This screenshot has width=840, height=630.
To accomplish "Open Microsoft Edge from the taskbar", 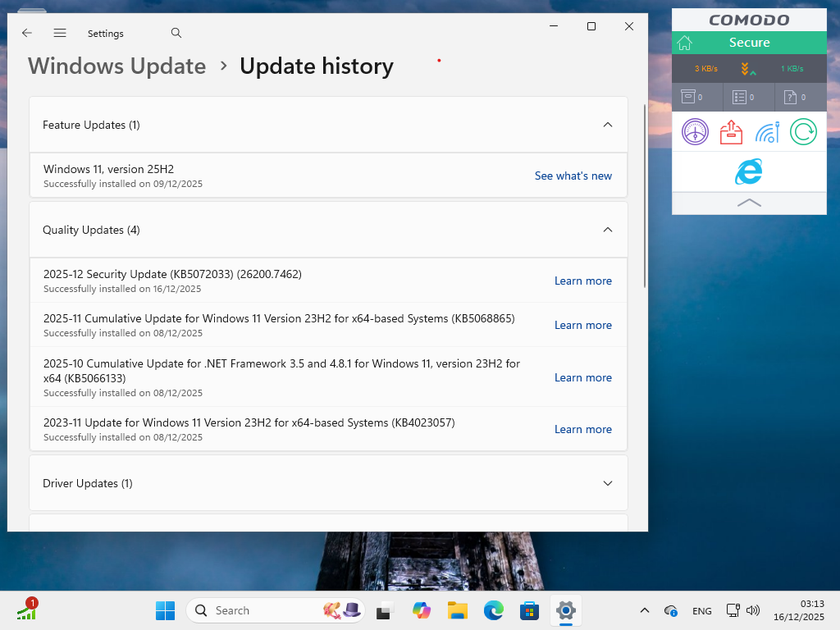I will click(x=493, y=610).
